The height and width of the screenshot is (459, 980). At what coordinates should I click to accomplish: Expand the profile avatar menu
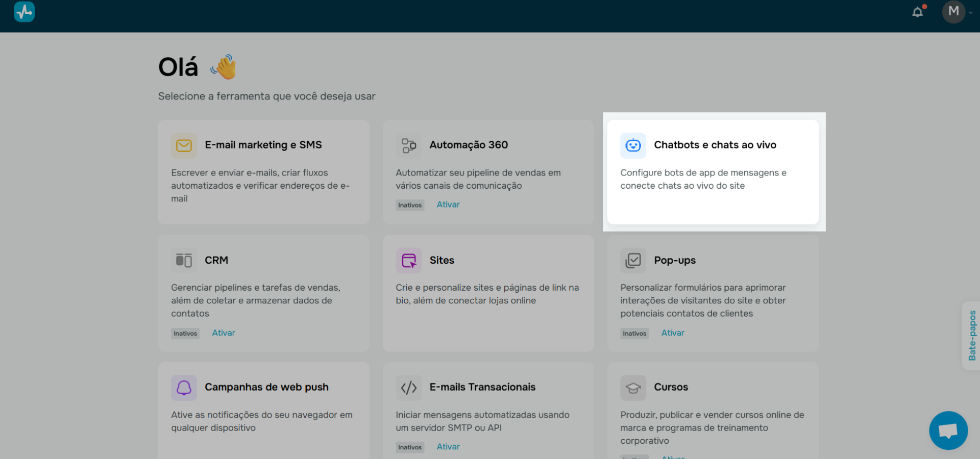[954, 12]
